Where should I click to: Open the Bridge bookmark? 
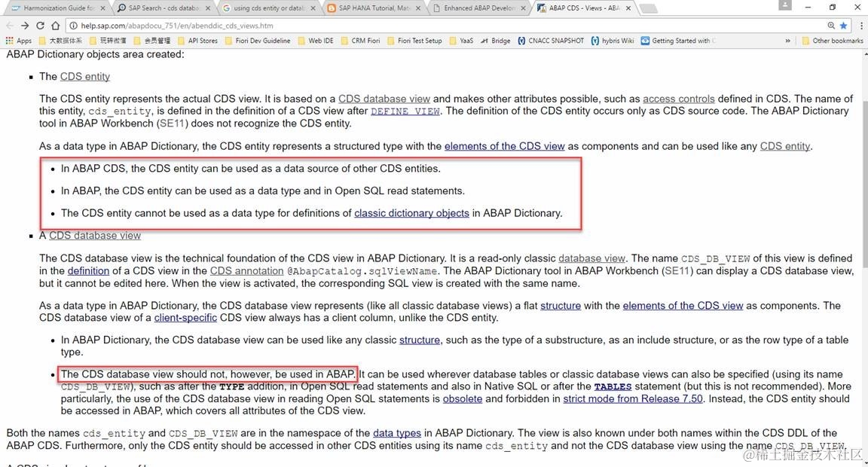pos(496,41)
